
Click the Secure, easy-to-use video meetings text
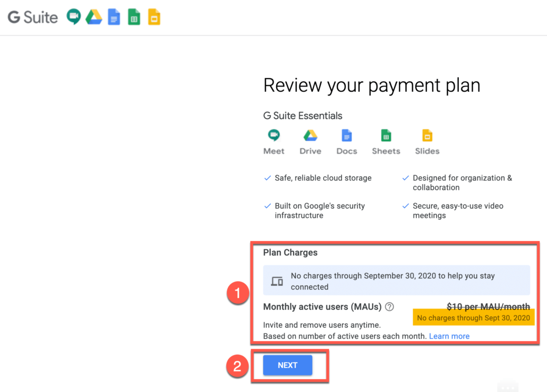coord(458,211)
